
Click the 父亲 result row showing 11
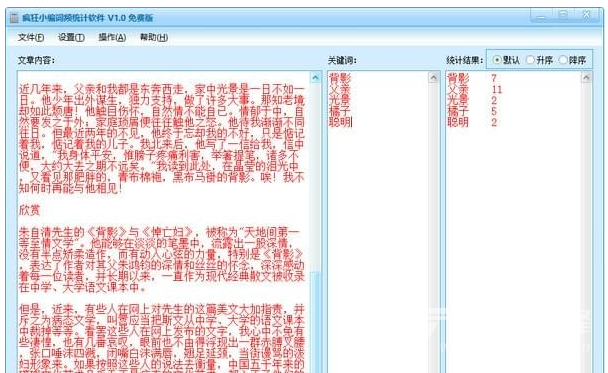(x=475, y=90)
